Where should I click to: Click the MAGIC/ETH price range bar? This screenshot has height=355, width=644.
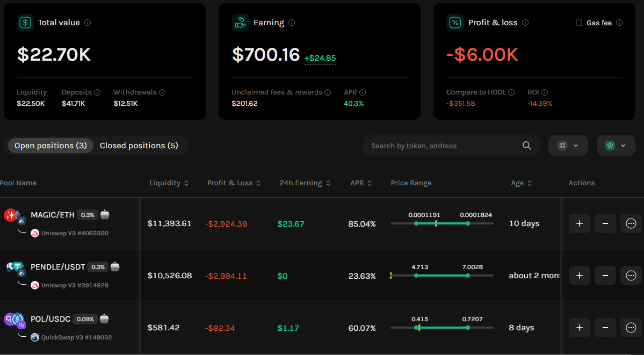[x=442, y=223]
